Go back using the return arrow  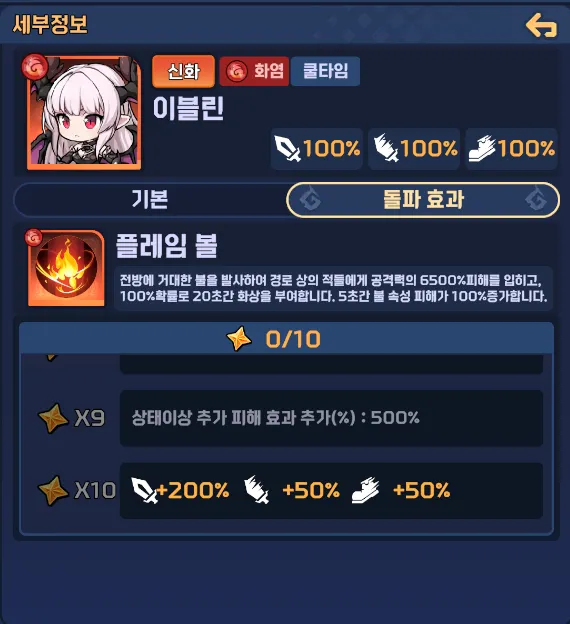[x=541, y=25]
